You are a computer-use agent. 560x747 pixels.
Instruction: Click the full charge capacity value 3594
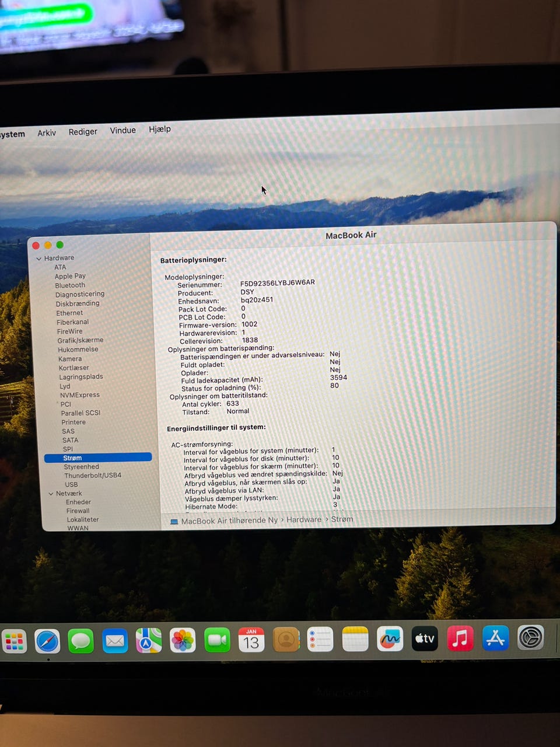(338, 378)
